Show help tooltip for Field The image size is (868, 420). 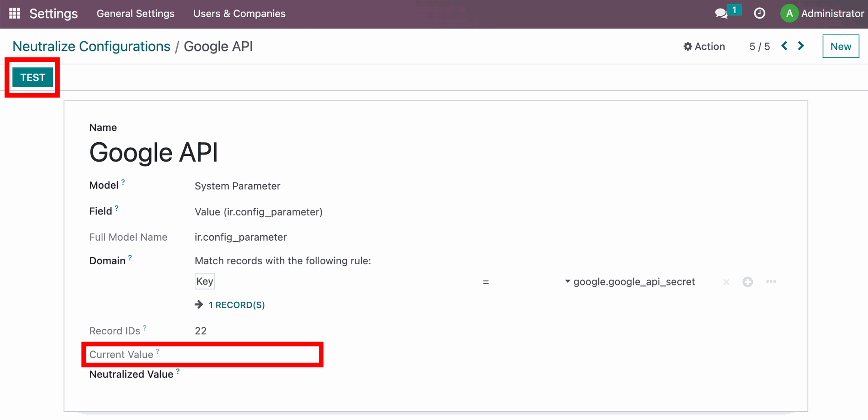pyautogui.click(x=117, y=208)
